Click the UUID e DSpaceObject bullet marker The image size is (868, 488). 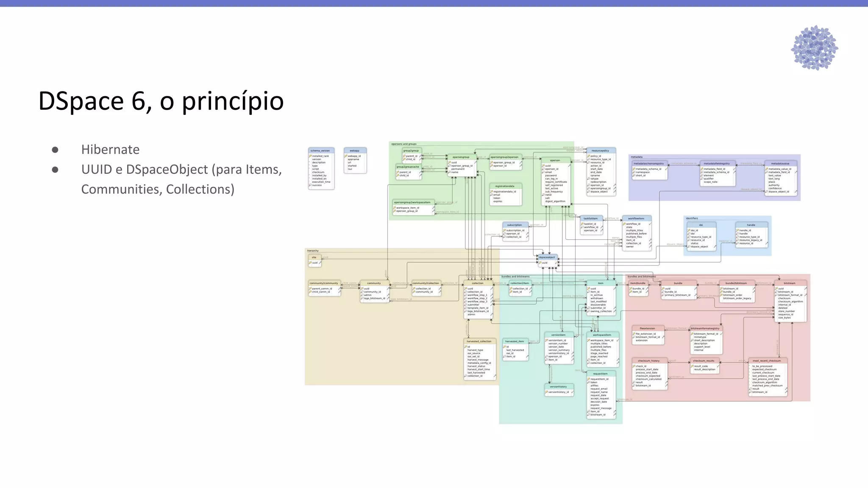pyautogui.click(x=55, y=170)
